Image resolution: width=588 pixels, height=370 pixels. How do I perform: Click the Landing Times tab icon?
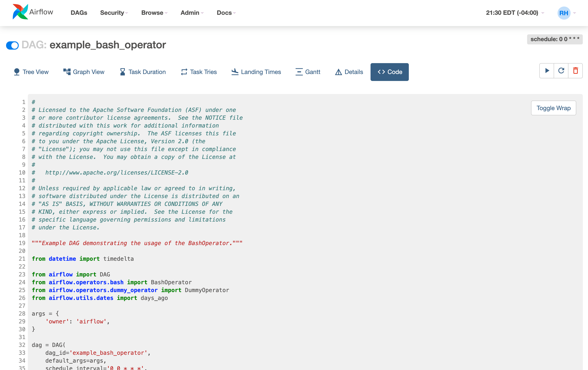click(236, 72)
